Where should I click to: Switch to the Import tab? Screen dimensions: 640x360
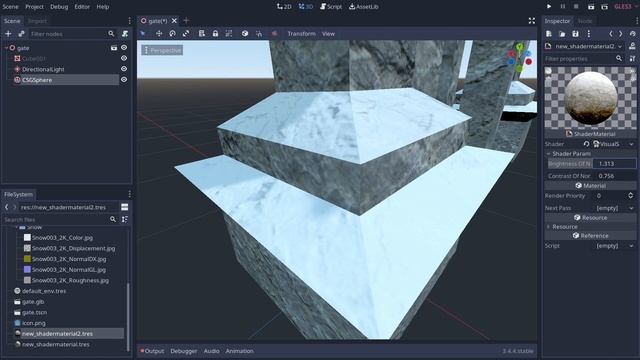tap(37, 21)
